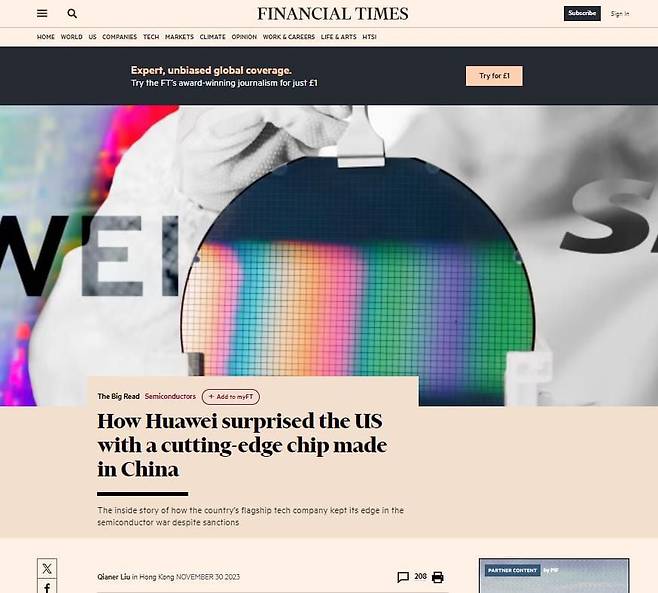Open the comments speech bubble icon
658x593 pixels.
[x=403, y=577]
